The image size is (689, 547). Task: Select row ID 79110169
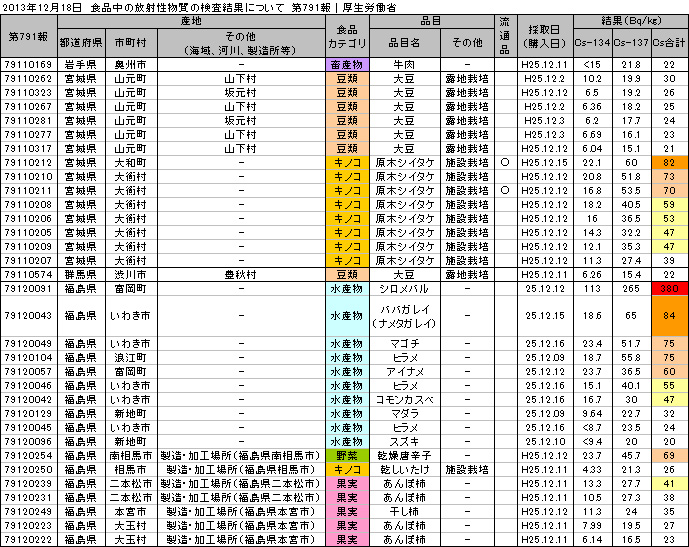[x=29, y=64]
